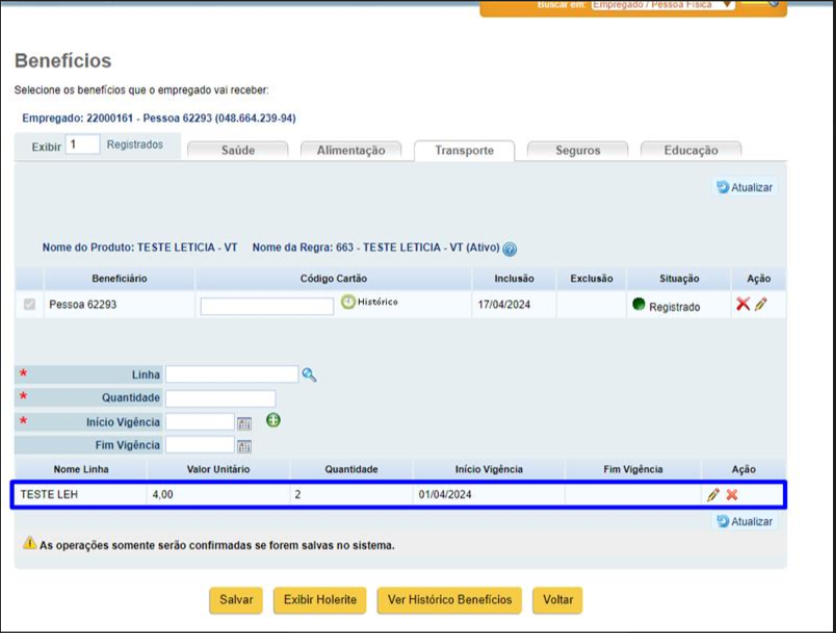Switch to the Saúde tab

238,150
